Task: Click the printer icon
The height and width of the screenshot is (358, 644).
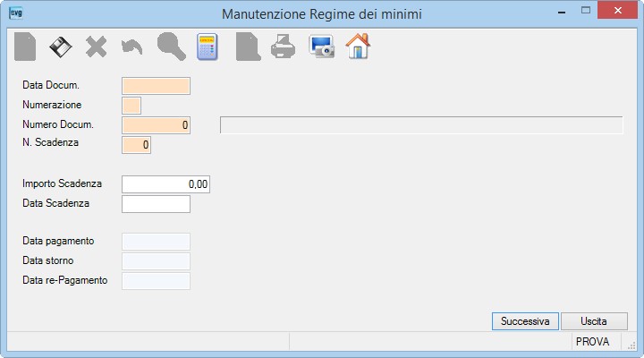Action: 283,47
